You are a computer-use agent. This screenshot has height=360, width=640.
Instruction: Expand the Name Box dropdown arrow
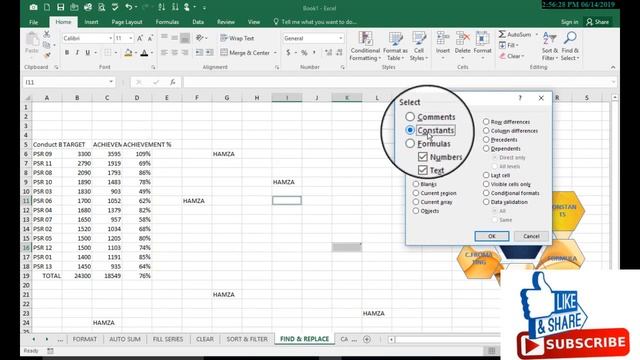[111, 82]
